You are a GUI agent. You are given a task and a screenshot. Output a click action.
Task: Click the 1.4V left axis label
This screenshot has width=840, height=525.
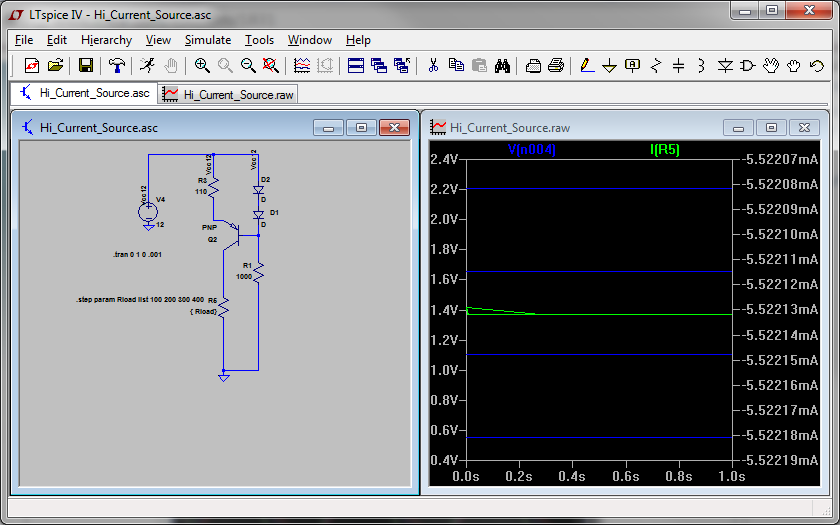click(444, 310)
